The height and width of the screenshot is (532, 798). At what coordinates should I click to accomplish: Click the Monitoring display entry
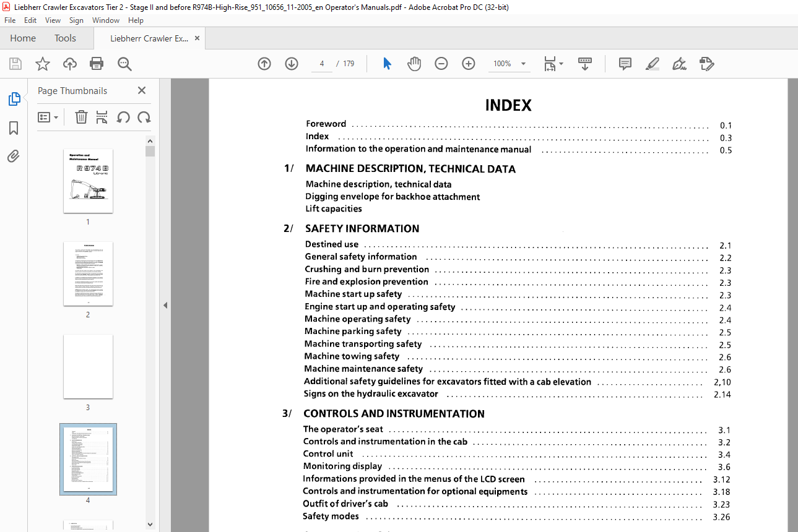[x=342, y=466]
